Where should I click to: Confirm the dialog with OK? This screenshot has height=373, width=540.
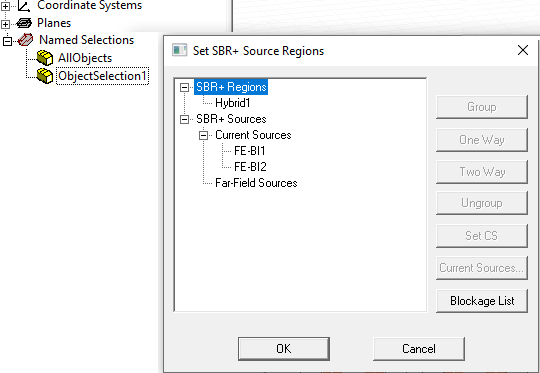click(x=284, y=349)
